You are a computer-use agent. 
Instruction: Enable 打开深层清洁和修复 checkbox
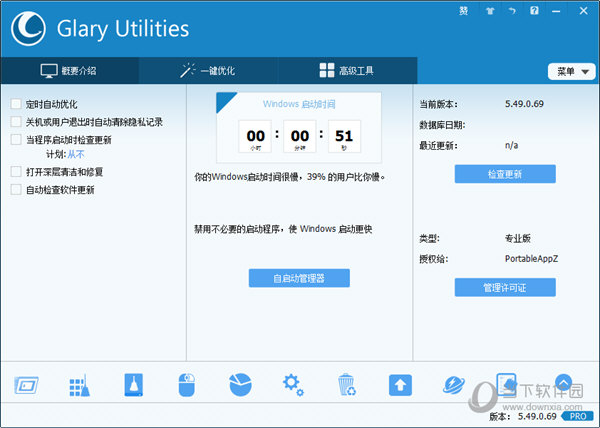point(16,172)
